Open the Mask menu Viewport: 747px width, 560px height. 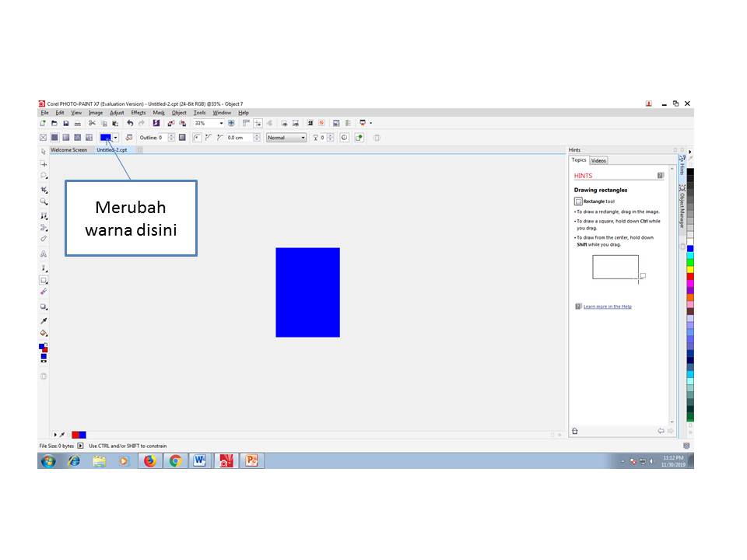pos(159,113)
